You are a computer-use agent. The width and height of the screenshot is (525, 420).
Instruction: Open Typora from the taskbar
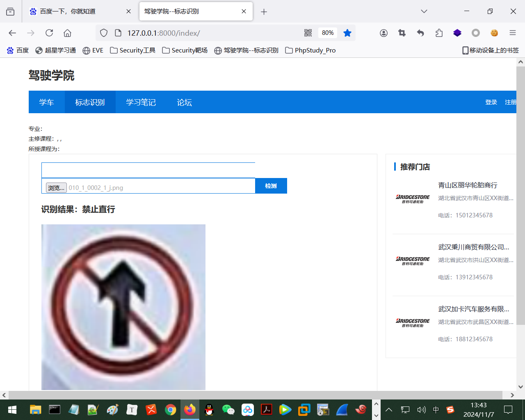click(132, 410)
